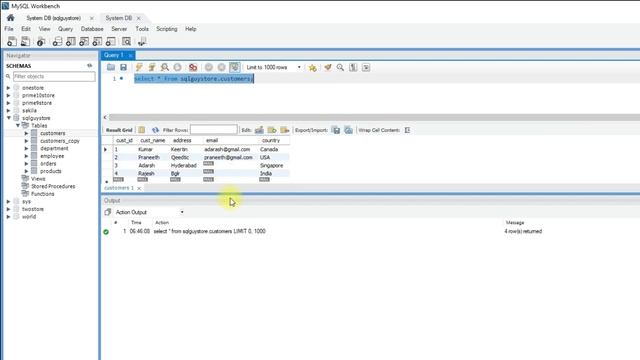Open the Server menu
Image resolution: width=640 pixels, height=360 pixels.
119,29
